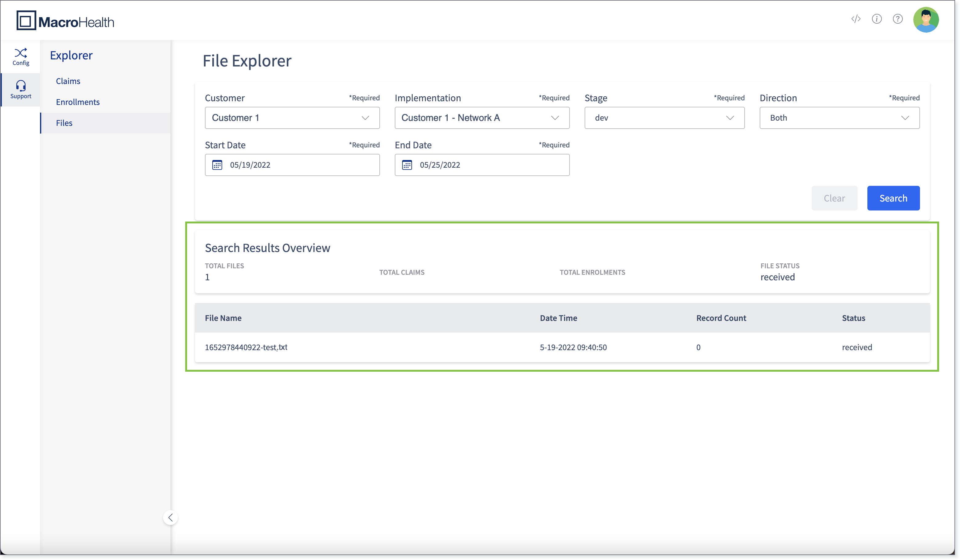This screenshot has width=960, height=560.
Task: Open the info circle icon
Action: tap(877, 19)
